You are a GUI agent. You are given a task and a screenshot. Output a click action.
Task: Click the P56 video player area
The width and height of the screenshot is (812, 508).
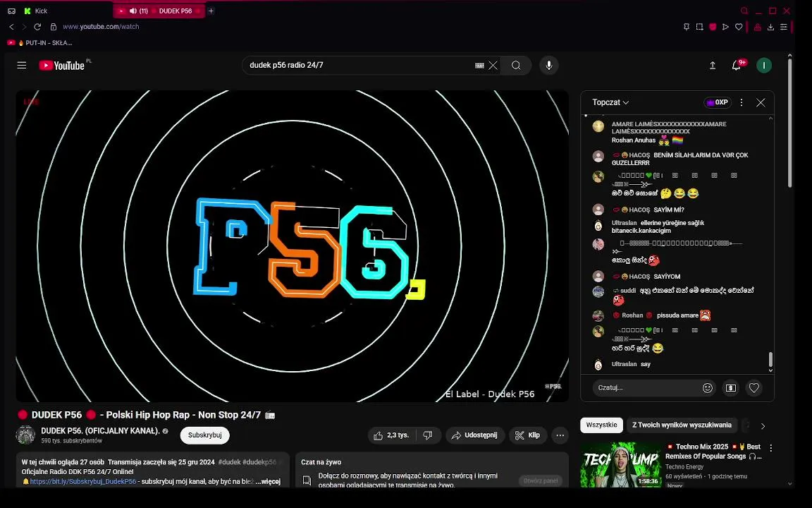click(x=292, y=246)
